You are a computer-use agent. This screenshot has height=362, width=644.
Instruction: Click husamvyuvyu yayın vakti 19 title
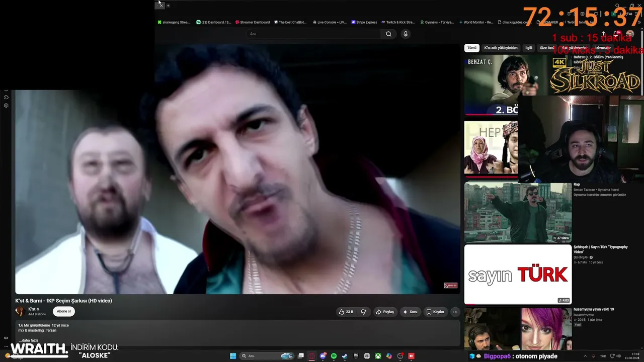tap(594, 309)
